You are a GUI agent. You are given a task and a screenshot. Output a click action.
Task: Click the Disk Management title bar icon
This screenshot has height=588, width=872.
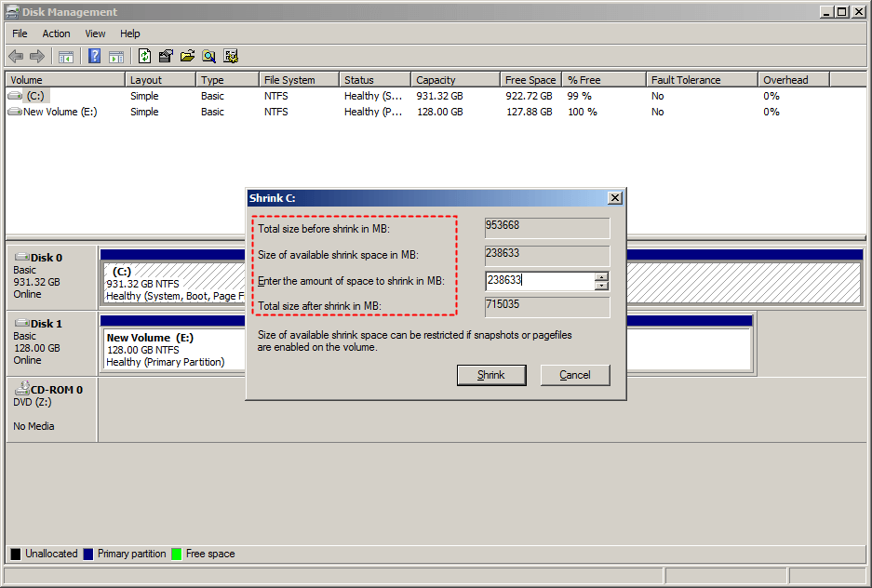[12, 12]
